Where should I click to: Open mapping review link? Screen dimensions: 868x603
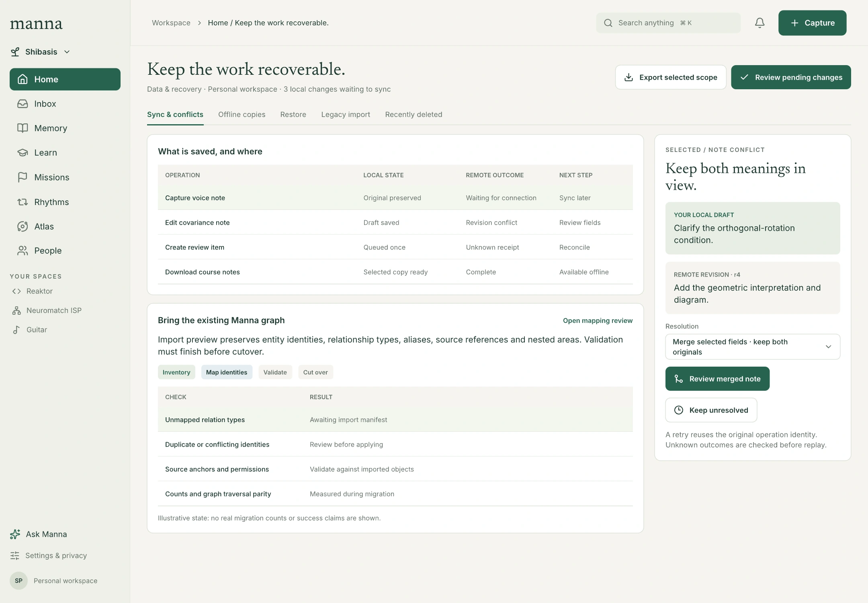(598, 320)
